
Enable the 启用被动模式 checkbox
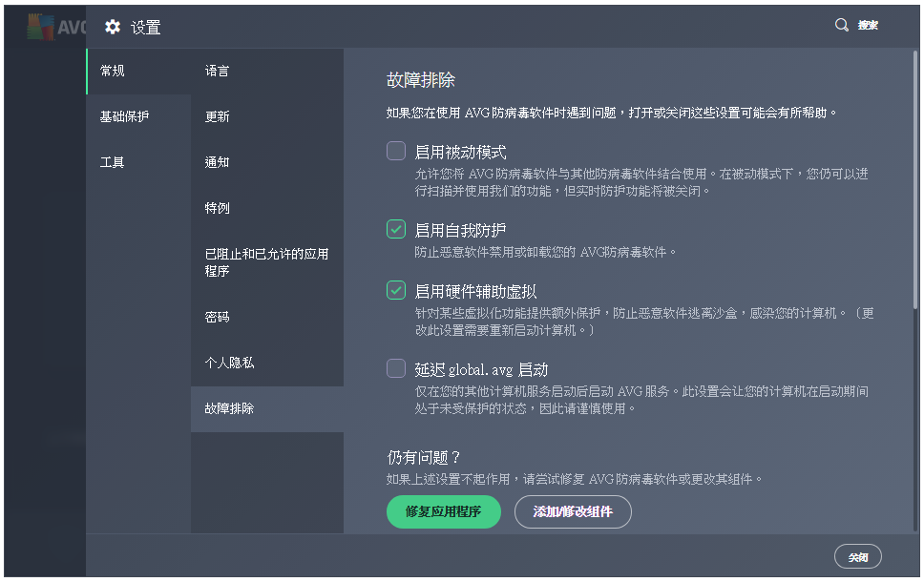(x=396, y=151)
